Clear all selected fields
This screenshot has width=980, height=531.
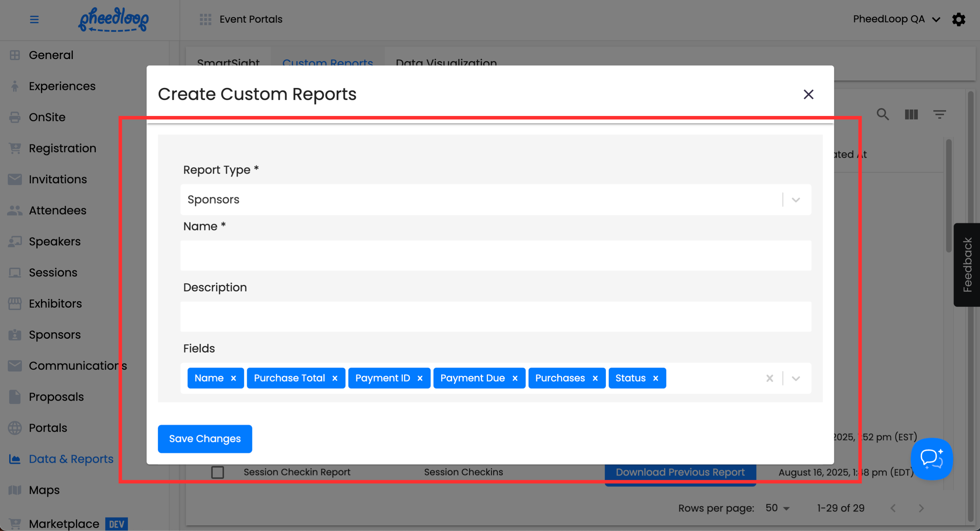pos(770,378)
